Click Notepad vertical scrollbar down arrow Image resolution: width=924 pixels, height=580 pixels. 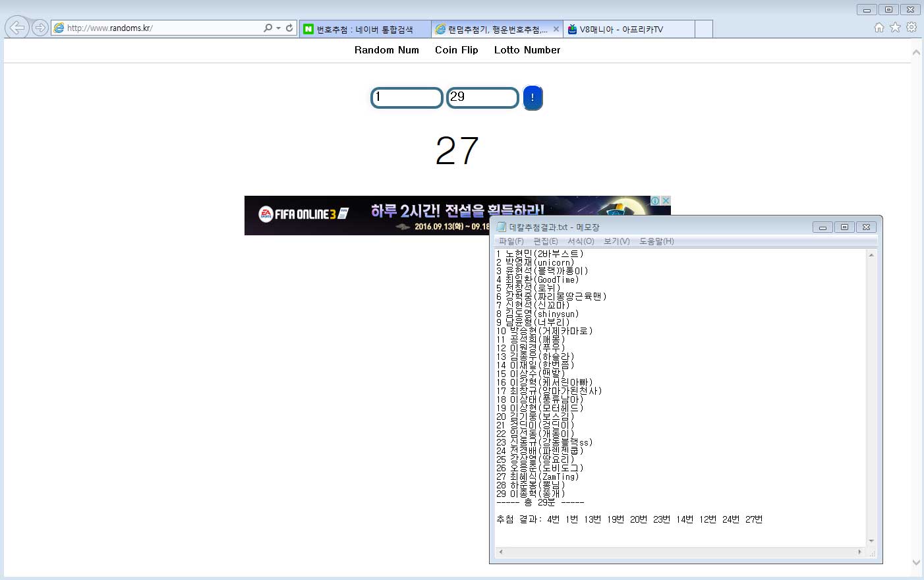click(x=871, y=541)
